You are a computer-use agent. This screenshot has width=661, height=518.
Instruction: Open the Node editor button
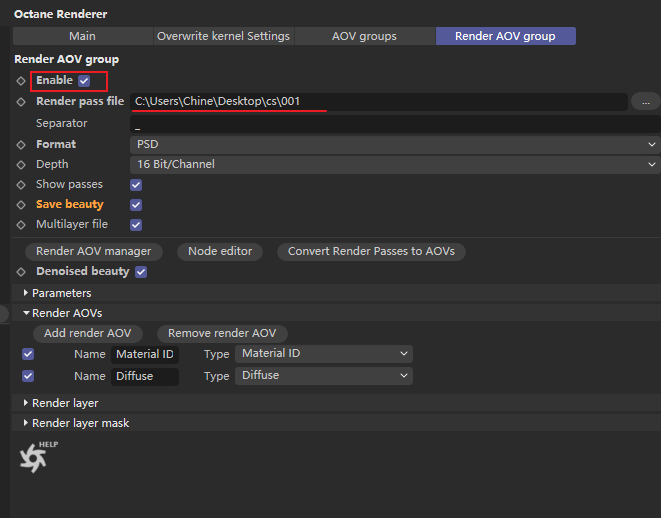(220, 252)
